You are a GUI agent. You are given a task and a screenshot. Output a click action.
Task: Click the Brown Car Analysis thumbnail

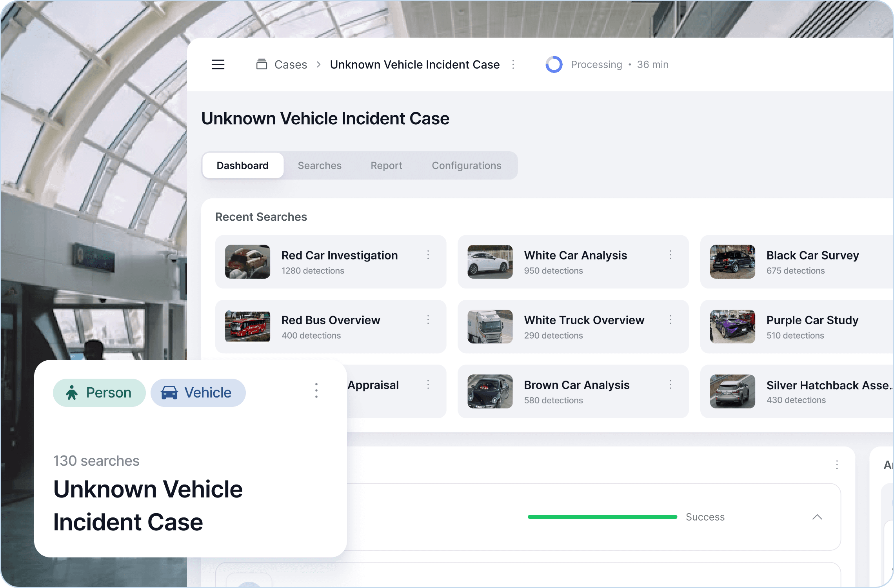[490, 391]
